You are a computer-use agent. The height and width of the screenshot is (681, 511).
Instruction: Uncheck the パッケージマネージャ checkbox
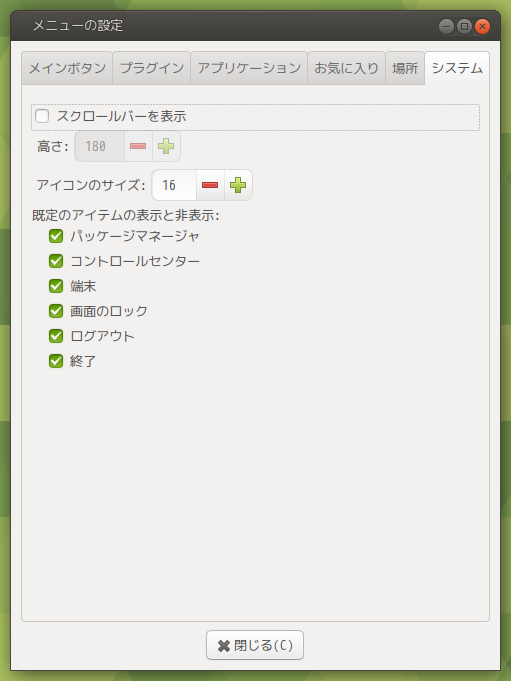pyautogui.click(x=56, y=236)
